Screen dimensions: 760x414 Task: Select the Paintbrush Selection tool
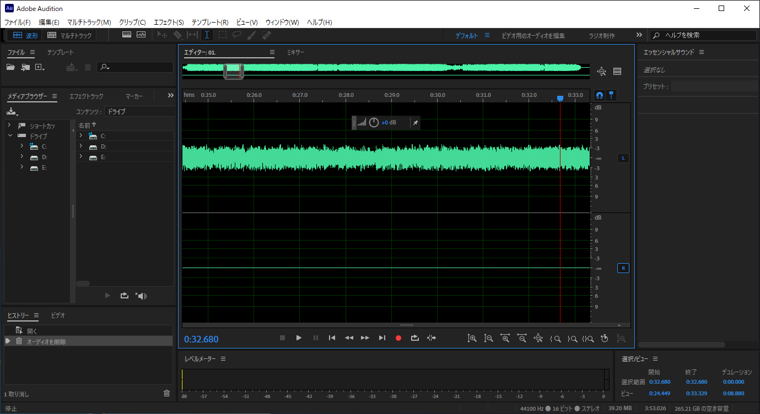tap(252, 35)
